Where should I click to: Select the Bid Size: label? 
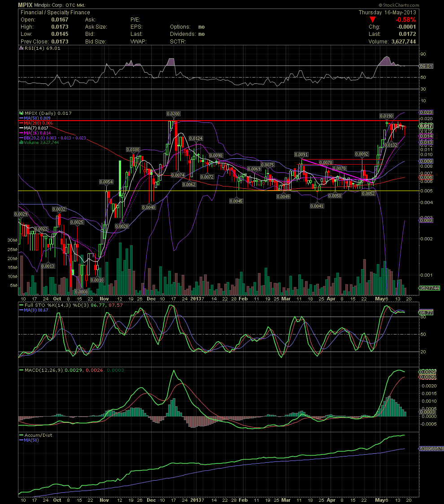(96, 42)
